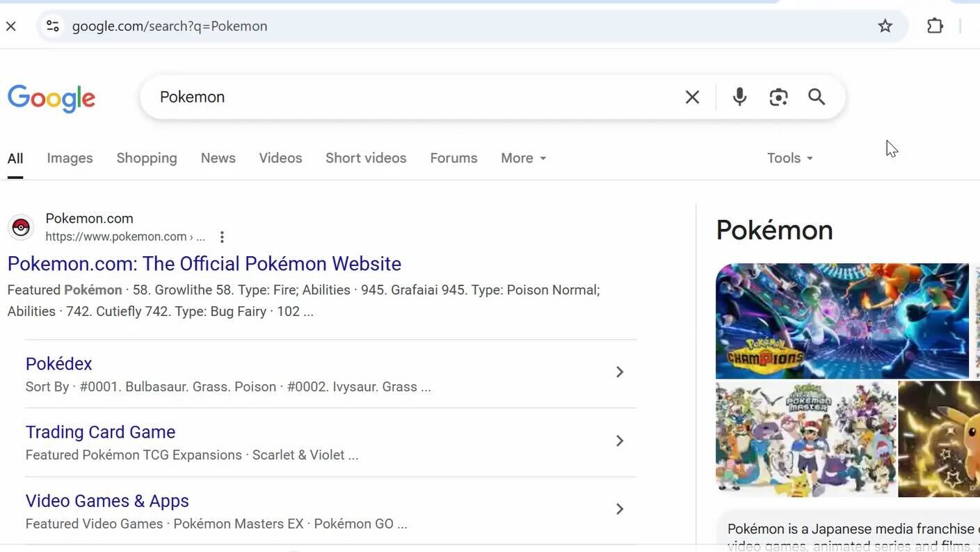Switch to the Forums tab
The height and width of the screenshot is (552, 980).
coord(453,158)
